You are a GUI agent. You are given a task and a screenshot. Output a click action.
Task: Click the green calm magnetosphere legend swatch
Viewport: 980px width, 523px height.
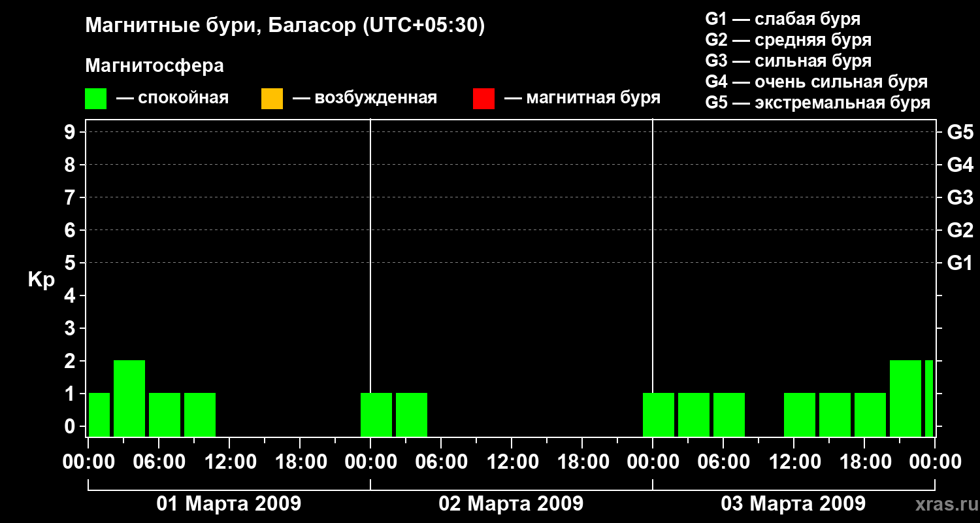[x=95, y=98]
